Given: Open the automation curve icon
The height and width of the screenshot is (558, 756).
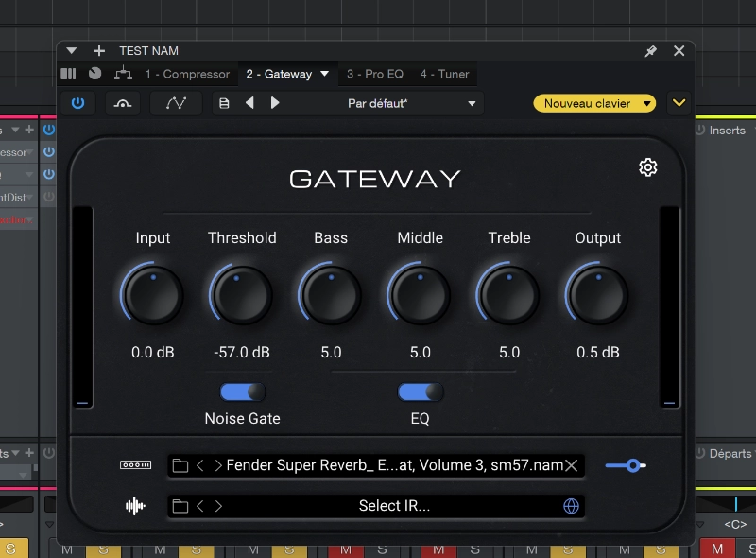Looking at the screenshot, I should pos(176,103).
